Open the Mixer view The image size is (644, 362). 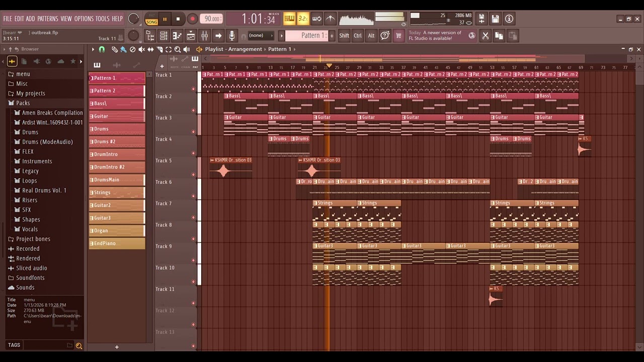[204, 36]
